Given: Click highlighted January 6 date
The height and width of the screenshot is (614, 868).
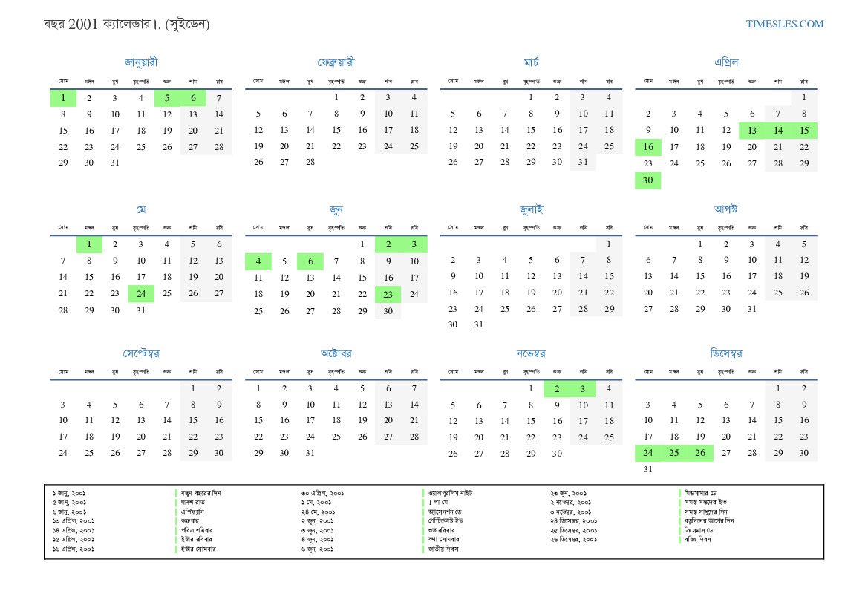Looking at the screenshot, I should click(193, 98).
